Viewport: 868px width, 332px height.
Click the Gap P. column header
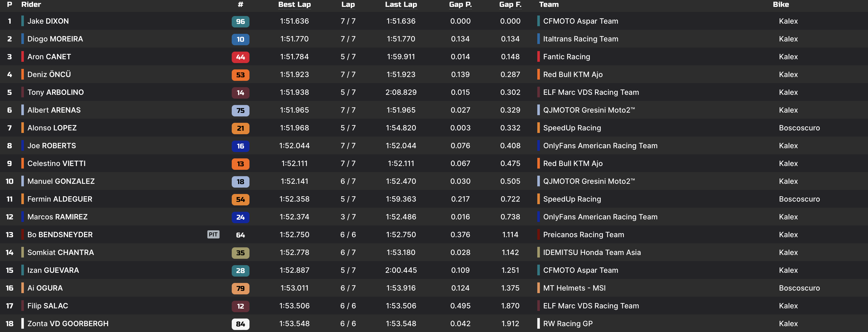(460, 4)
